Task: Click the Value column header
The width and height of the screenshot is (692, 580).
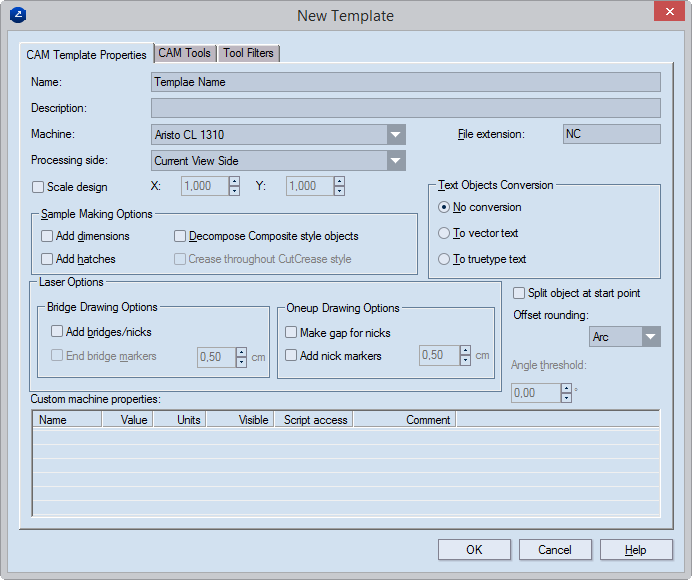Action: coord(134,420)
